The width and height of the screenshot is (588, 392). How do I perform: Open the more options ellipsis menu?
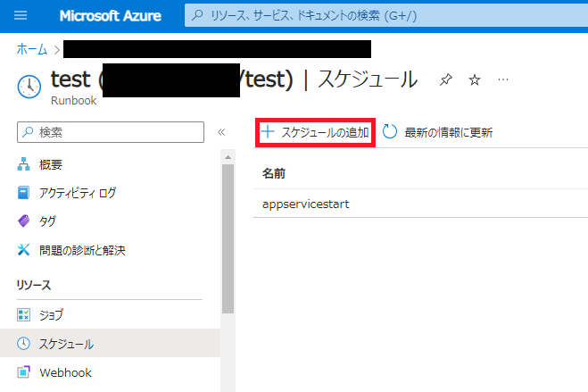click(x=503, y=79)
